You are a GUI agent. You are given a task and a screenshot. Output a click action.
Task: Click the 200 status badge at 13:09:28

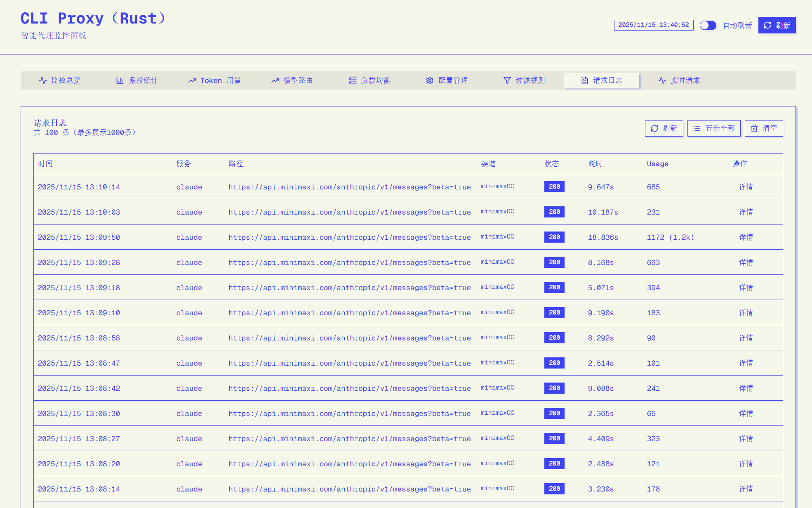tap(554, 262)
